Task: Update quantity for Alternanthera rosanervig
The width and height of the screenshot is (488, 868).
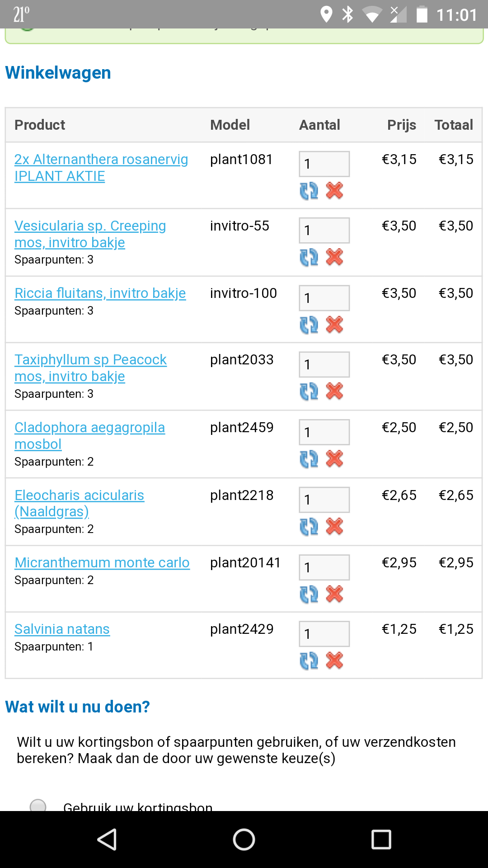Action: tap(309, 191)
